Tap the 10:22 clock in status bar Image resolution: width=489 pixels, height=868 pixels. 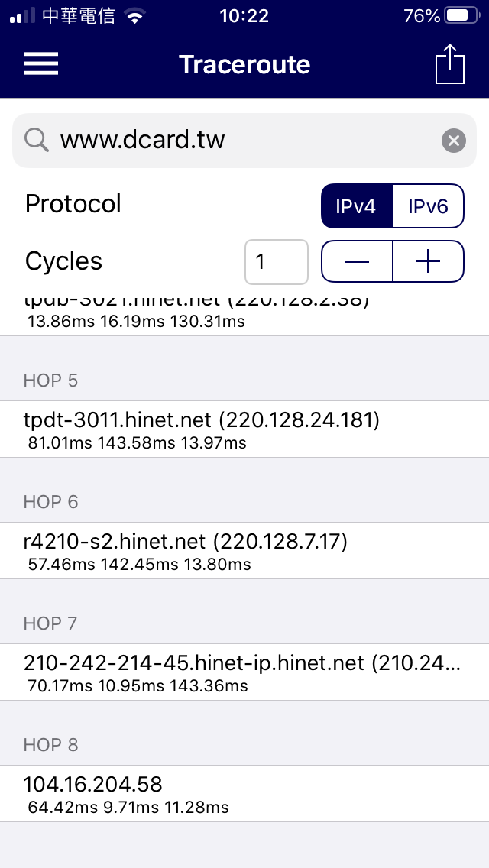[x=244, y=16]
